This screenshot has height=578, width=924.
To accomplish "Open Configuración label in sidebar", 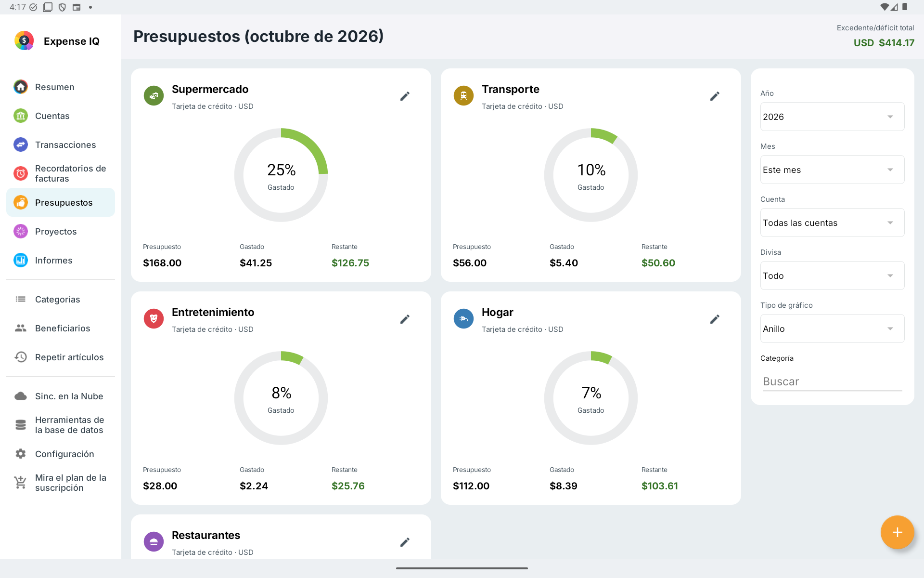I will click(64, 454).
